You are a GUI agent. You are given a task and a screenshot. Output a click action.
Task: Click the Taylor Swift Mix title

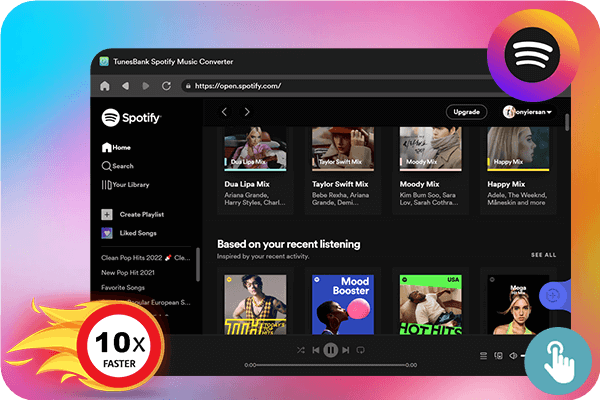pos(340,184)
